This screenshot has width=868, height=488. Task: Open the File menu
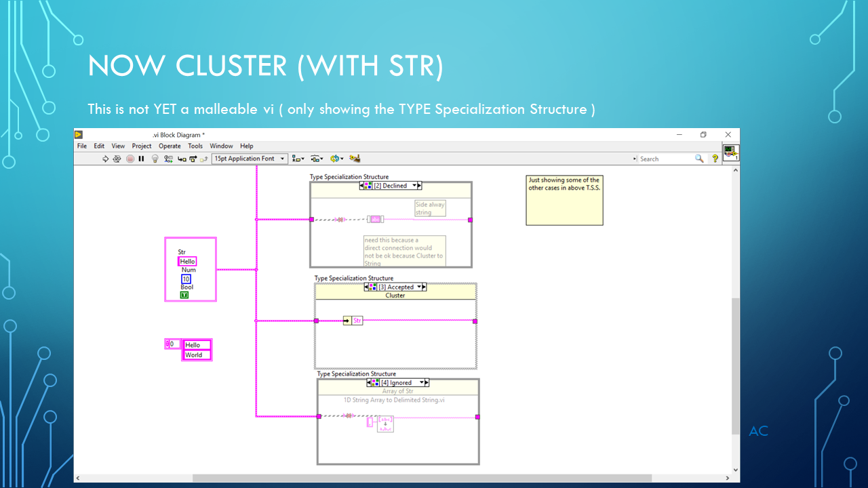click(x=82, y=146)
